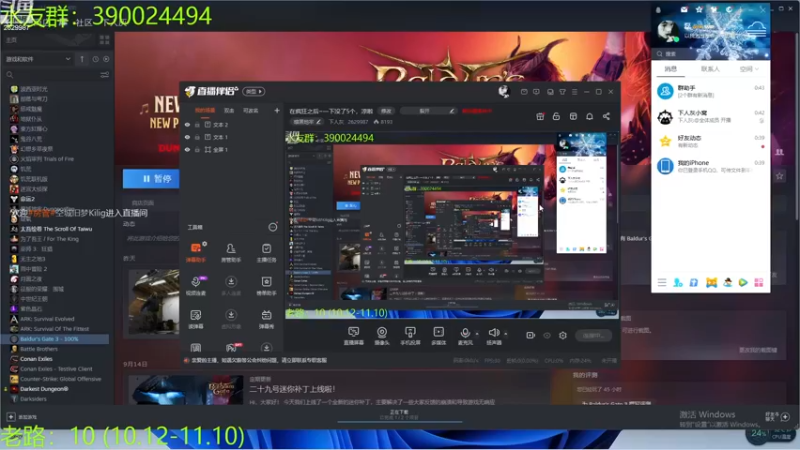Click the record icon left of preview eye
800x450 pixels.
(531, 336)
